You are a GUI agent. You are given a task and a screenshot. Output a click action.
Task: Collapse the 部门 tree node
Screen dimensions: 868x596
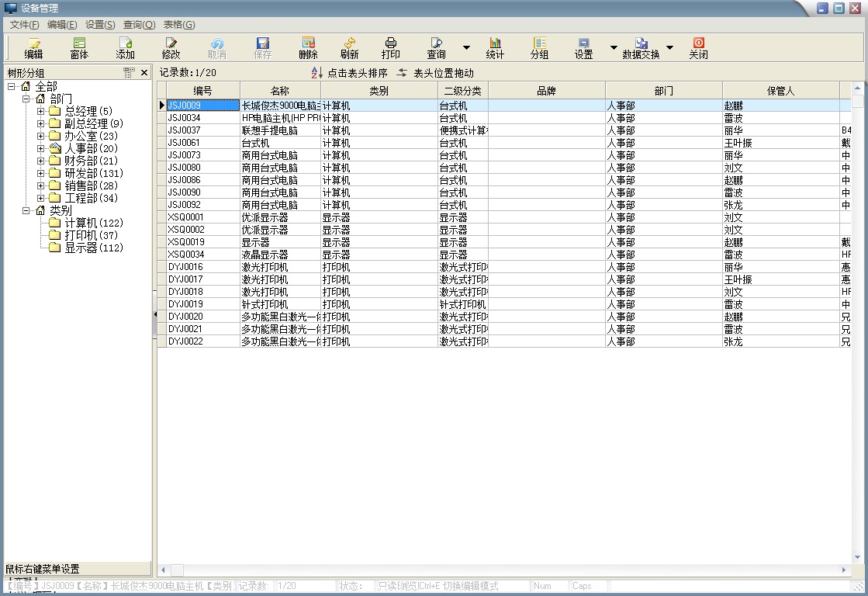click(x=26, y=99)
